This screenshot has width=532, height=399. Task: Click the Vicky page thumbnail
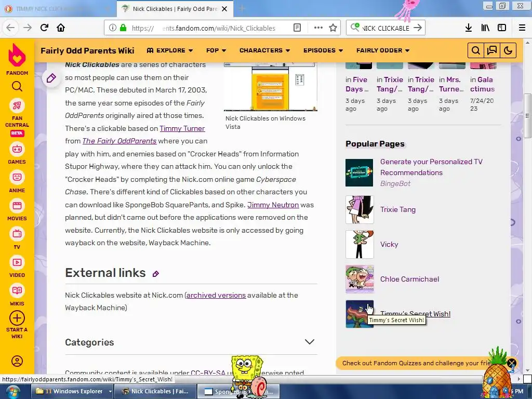(360, 244)
